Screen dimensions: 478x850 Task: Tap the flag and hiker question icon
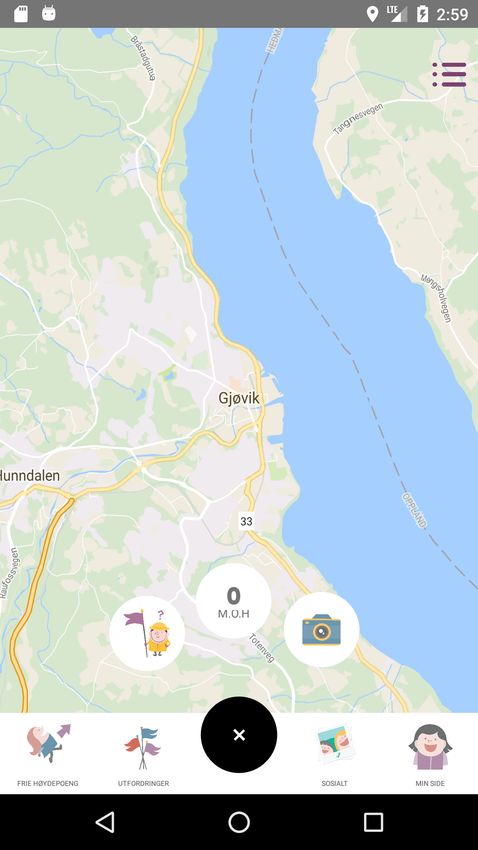[147, 633]
